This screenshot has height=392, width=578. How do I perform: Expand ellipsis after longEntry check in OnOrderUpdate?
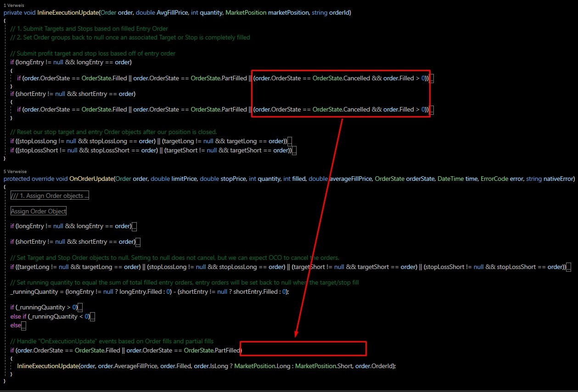pyautogui.click(x=134, y=226)
